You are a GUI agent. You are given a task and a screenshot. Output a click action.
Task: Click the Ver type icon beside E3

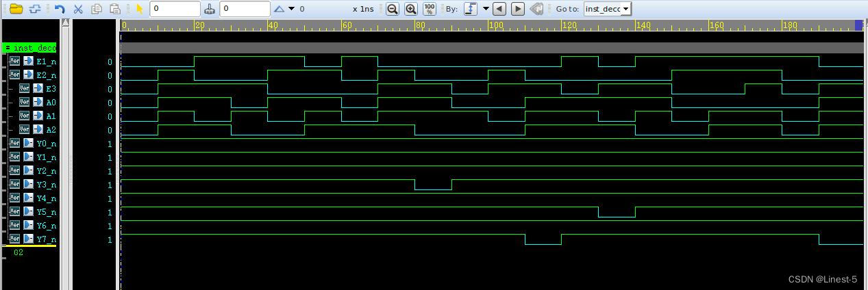point(24,88)
